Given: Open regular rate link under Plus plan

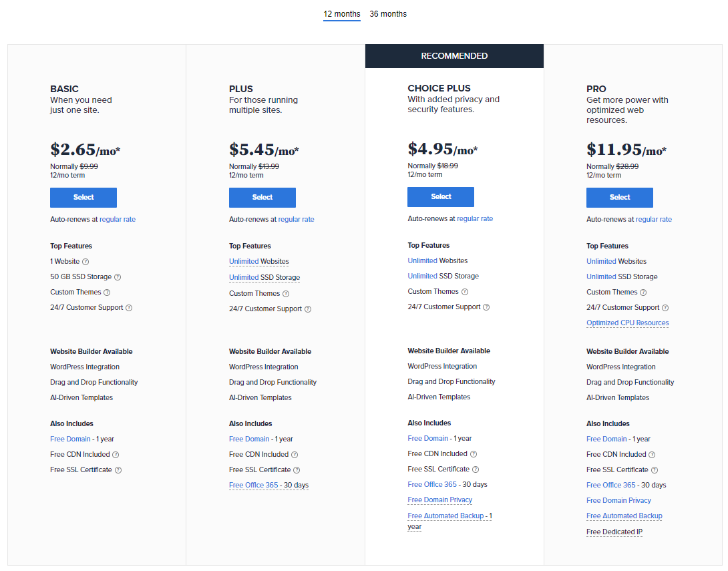Looking at the screenshot, I should tap(297, 219).
